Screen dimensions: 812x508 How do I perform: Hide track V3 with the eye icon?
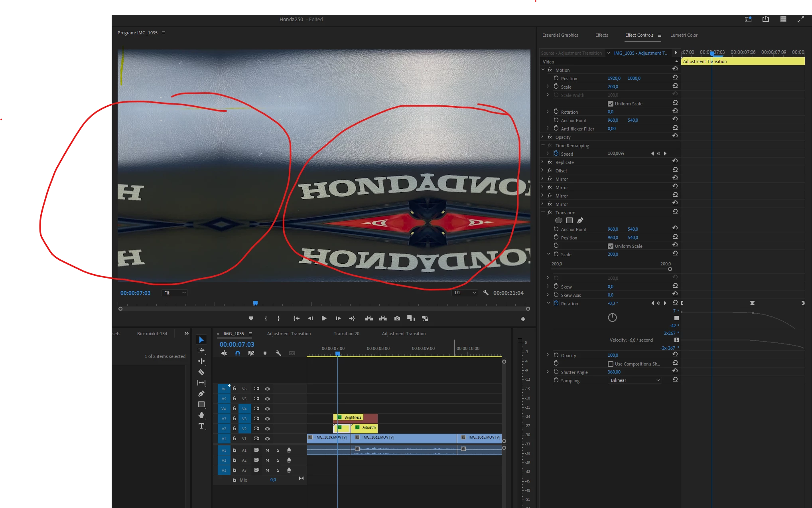click(268, 419)
